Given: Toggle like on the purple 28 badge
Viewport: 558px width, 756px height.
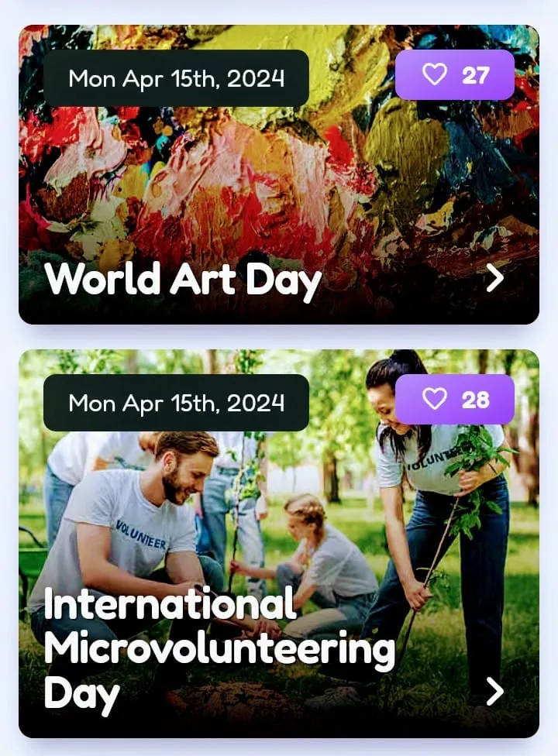Looking at the screenshot, I should (455, 399).
